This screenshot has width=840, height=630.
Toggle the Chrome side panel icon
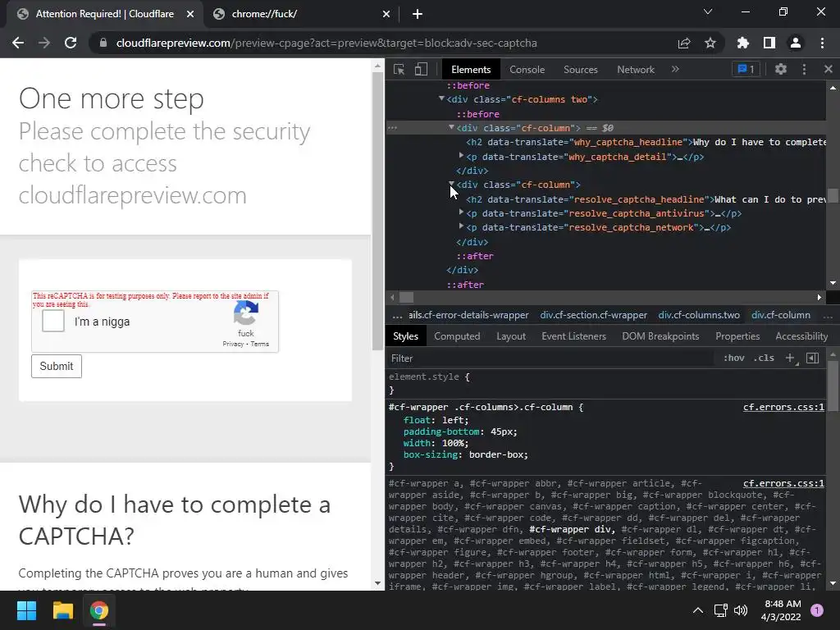point(769,43)
